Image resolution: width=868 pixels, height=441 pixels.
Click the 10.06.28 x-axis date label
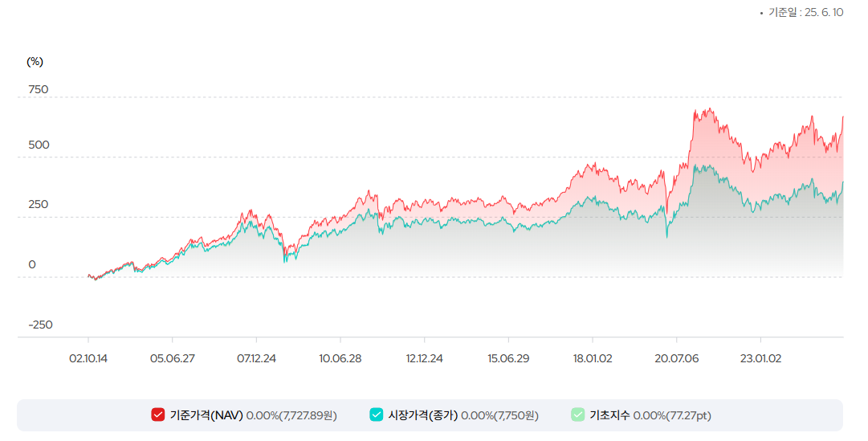click(x=340, y=358)
